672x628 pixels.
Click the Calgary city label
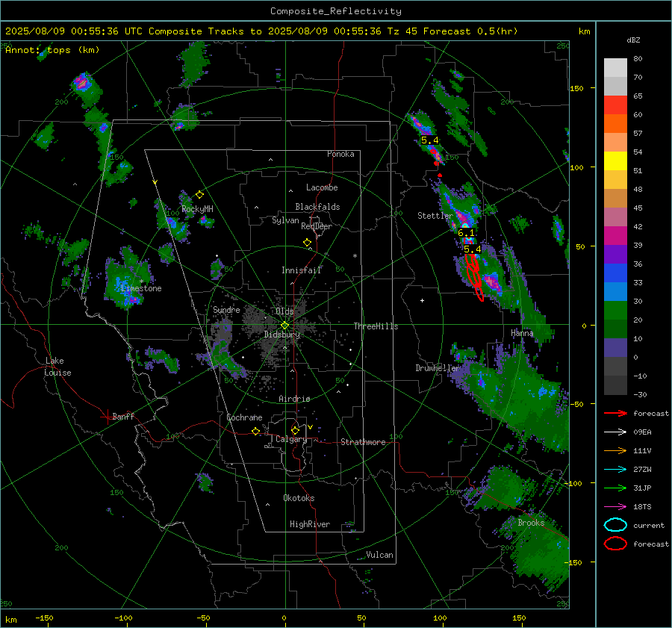click(x=291, y=439)
